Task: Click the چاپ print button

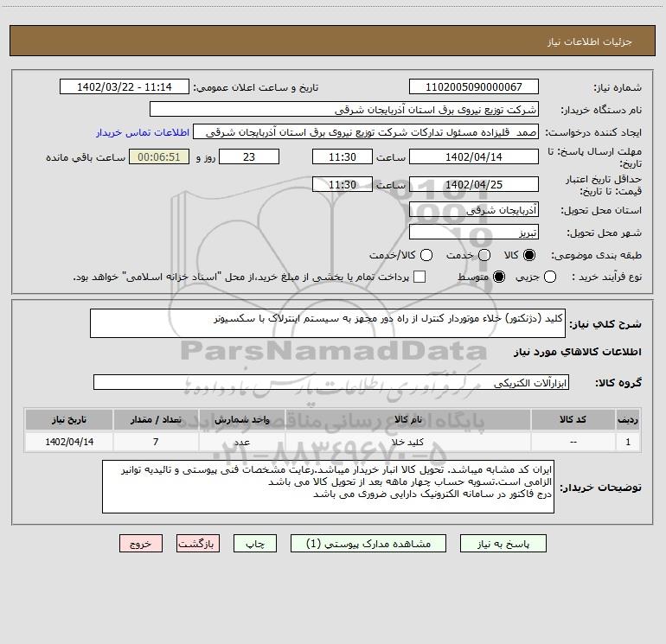Action: (x=255, y=544)
